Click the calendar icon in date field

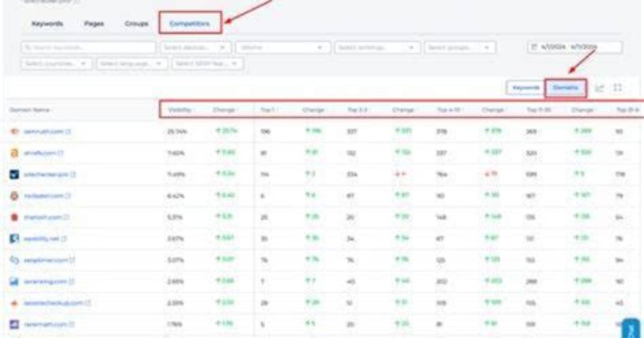[x=534, y=47]
